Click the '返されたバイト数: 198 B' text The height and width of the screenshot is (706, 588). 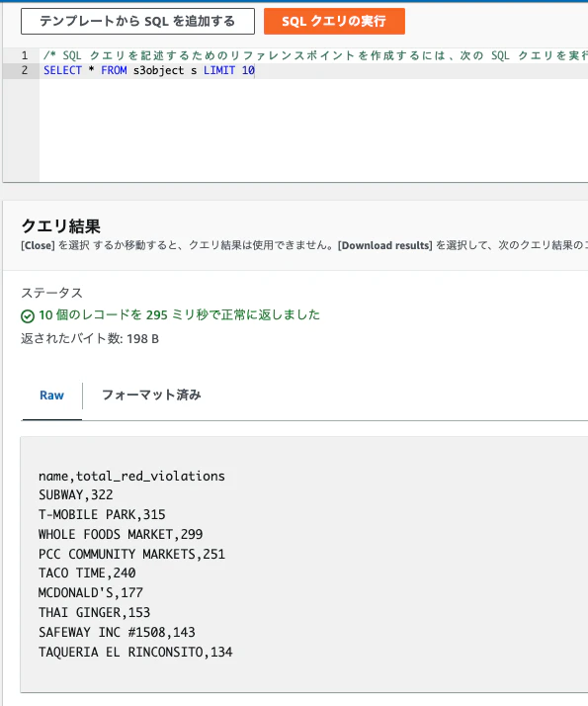90,338
